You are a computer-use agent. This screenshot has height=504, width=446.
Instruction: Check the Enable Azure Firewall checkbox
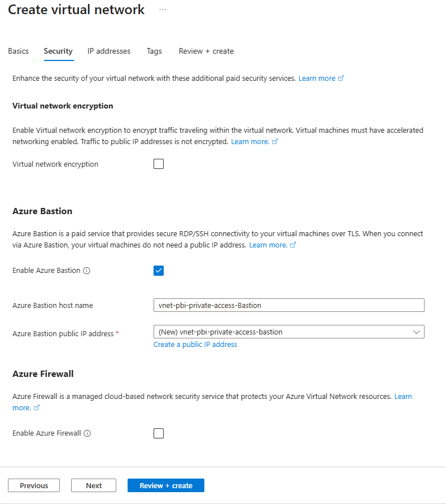(159, 433)
